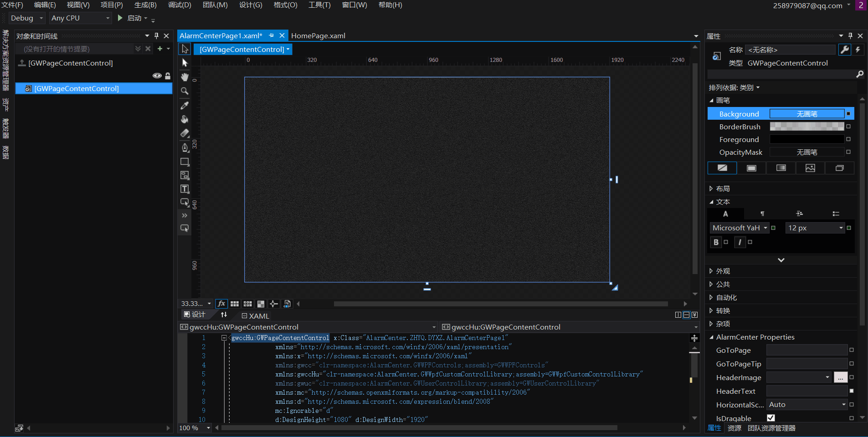Toggle visibility eye in Objects panel
This screenshot has width=868, height=437.
(157, 76)
